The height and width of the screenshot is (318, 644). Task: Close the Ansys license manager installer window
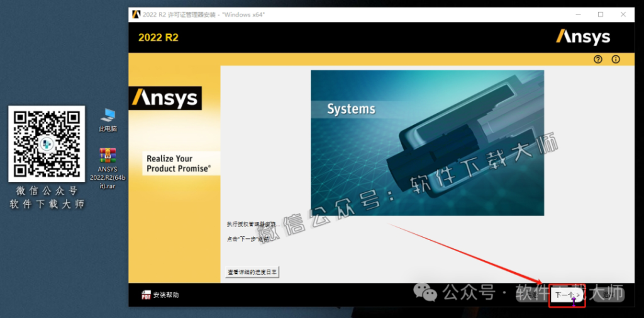(625, 14)
